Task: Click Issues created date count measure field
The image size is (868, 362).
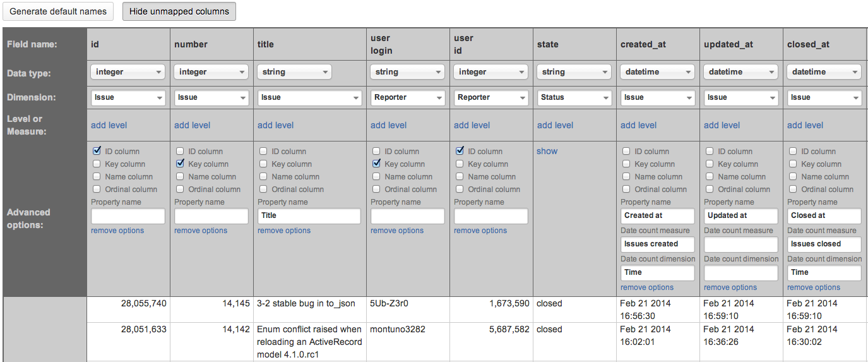Action: pyautogui.click(x=657, y=244)
